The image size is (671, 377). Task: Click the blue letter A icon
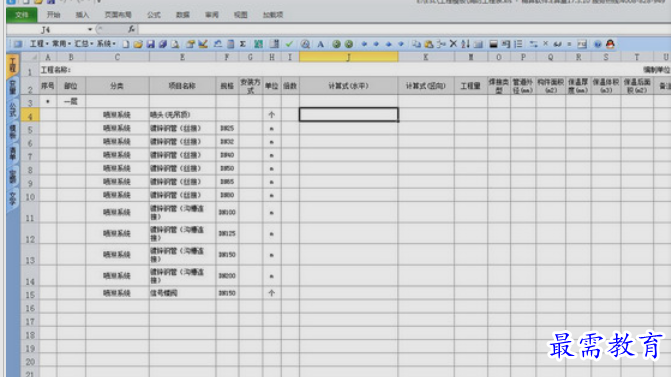pyautogui.click(x=321, y=44)
